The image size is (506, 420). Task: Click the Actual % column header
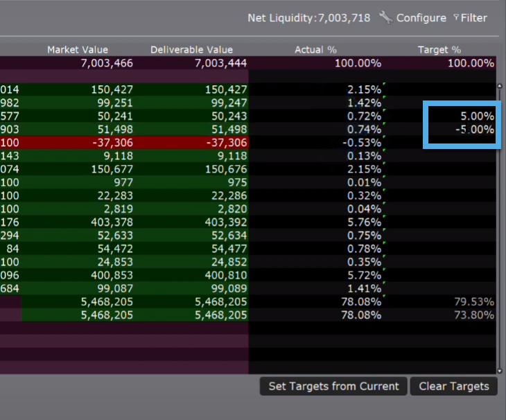coord(315,50)
